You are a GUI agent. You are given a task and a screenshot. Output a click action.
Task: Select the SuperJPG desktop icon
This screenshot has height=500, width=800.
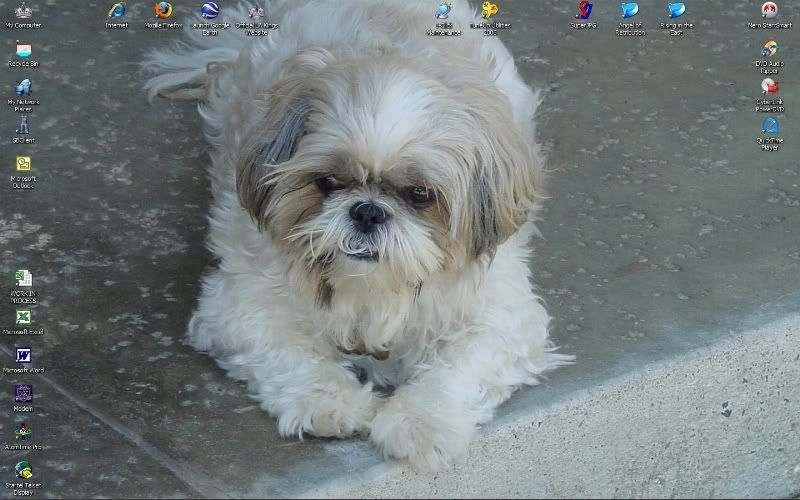(x=584, y=11)
